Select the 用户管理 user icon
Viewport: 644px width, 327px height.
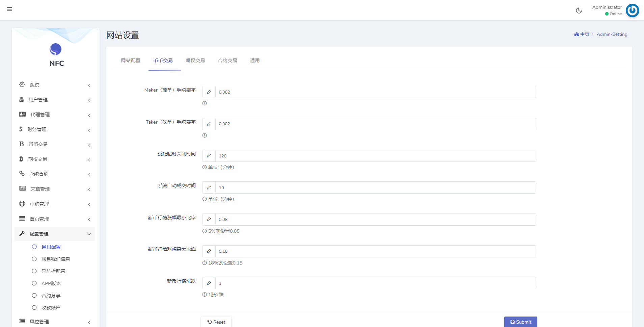pyautogui.click(x=22, y=99)
